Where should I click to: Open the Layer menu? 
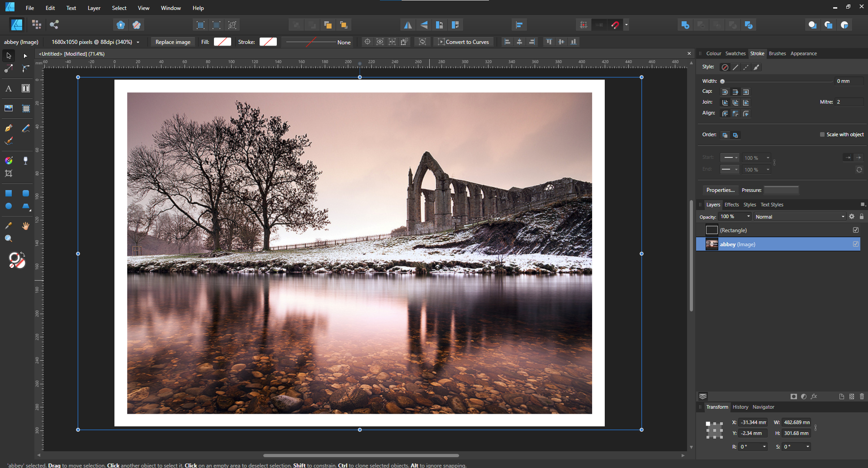[94, 8]
